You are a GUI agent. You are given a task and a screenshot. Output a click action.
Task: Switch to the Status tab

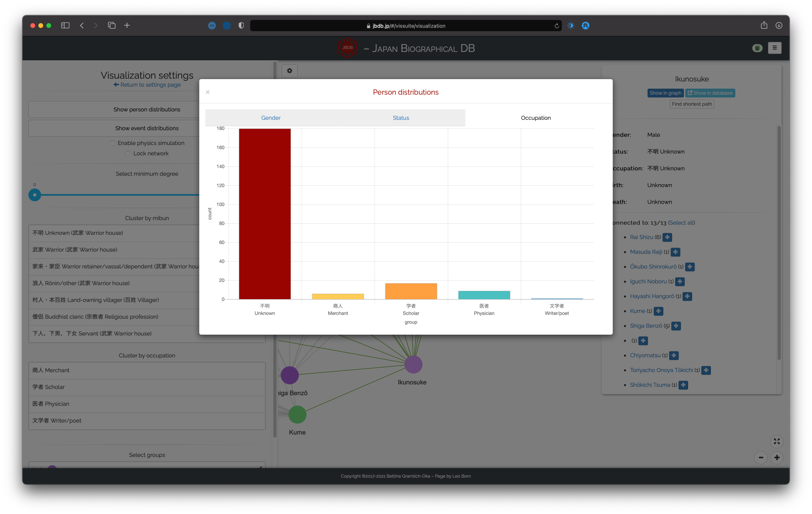click(x=401, y=118)
